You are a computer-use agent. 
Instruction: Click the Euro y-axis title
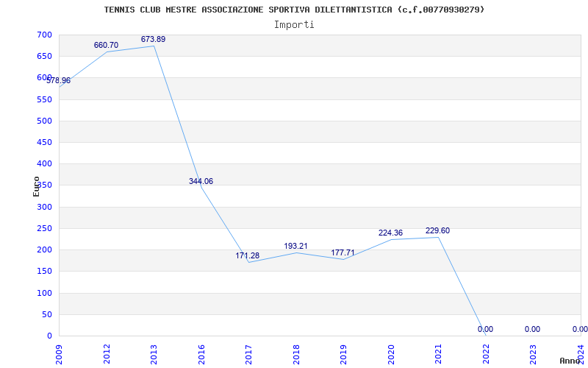pyautogui.click(x=36, y=186)
